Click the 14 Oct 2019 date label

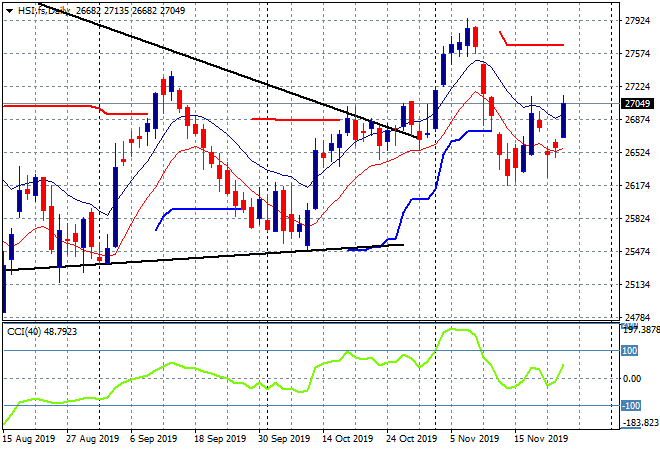[347, 439]
